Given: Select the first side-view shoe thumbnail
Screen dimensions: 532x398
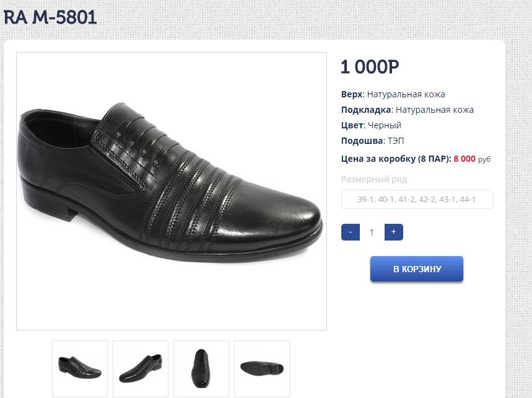Looking at the screenshot, I should (80, 368).
